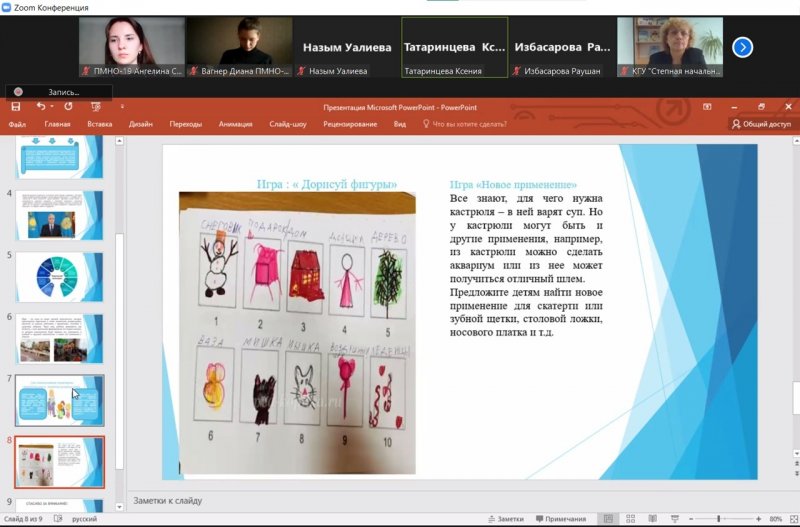The height and width of the screenshot is (527, 800).
Task: Click fit slide to window icon
Action: point(790,519)
